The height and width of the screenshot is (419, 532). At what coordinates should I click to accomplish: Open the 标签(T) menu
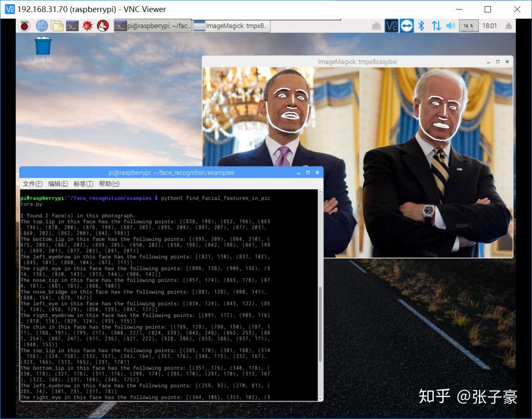(x=84, y=184)
